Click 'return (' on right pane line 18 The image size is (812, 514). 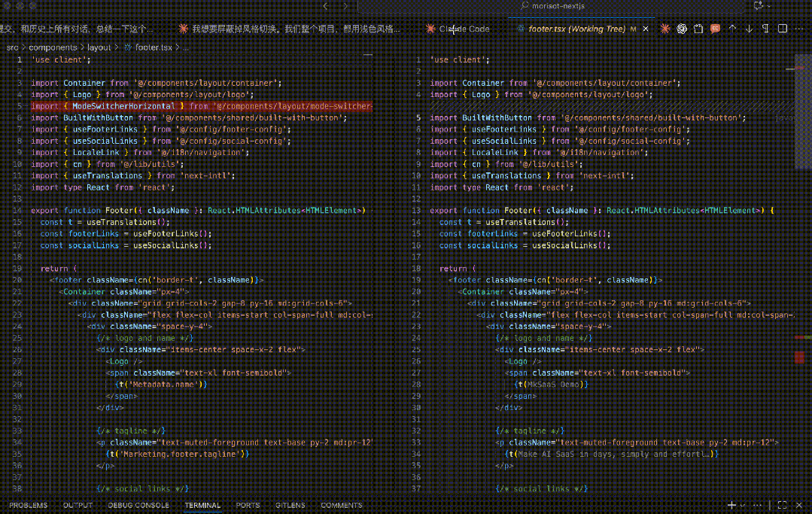[x=458, y=269]
